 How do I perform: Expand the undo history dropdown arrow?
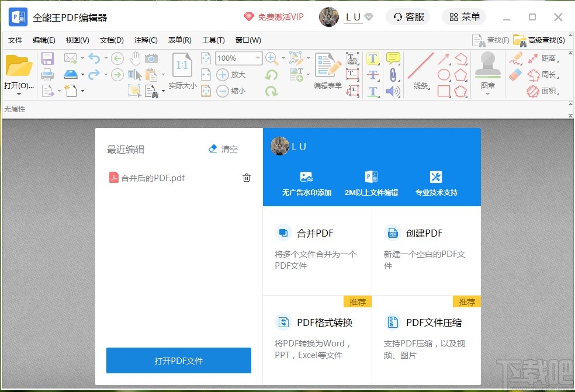click(x=106, y=58)
